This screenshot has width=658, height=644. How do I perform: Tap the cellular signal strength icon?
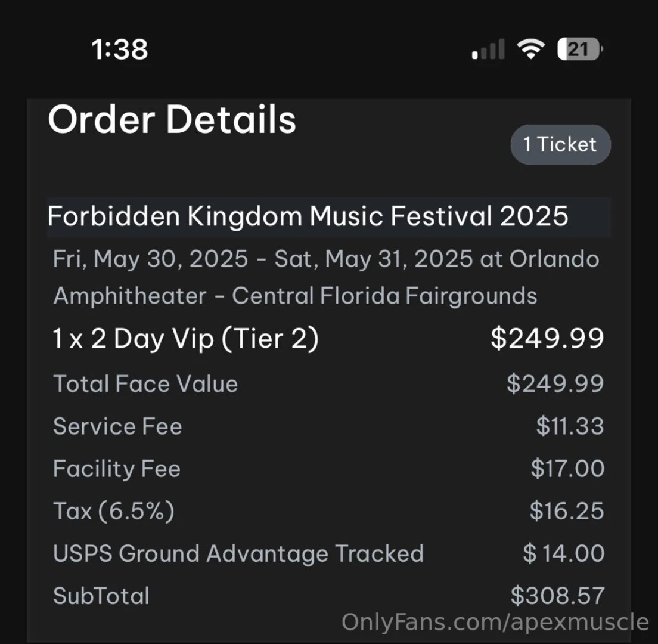pos(488,49)
